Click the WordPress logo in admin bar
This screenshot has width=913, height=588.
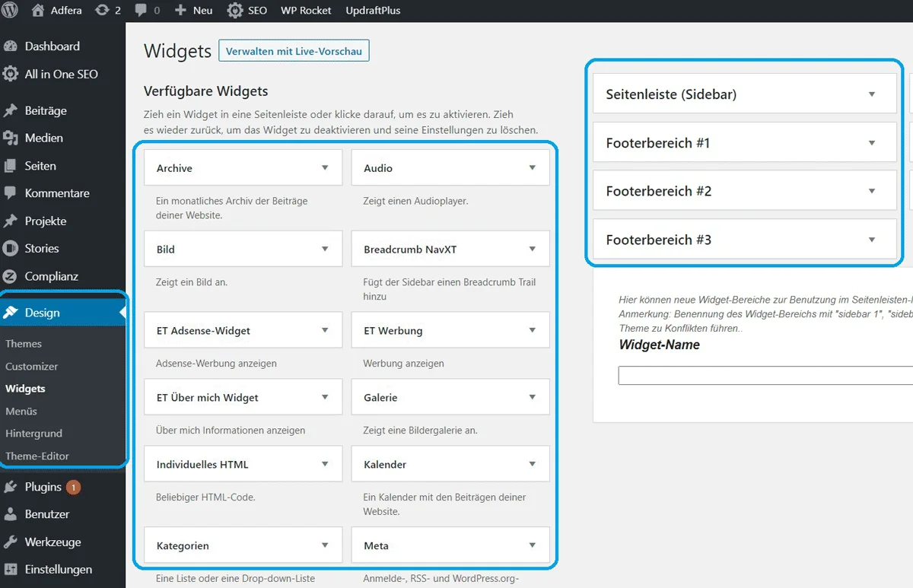[x=9, y=10]
